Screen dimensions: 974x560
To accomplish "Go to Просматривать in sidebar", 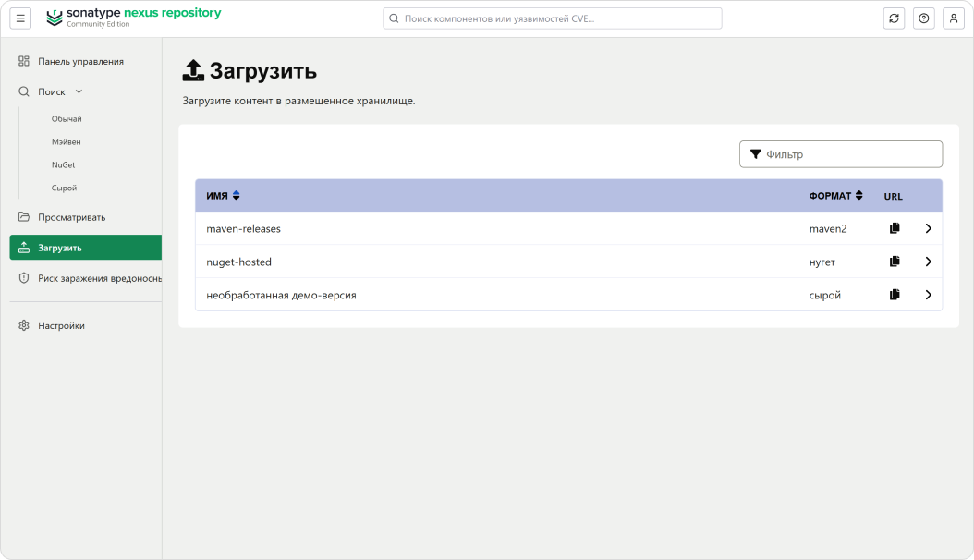I will click(x=71, y=216).
